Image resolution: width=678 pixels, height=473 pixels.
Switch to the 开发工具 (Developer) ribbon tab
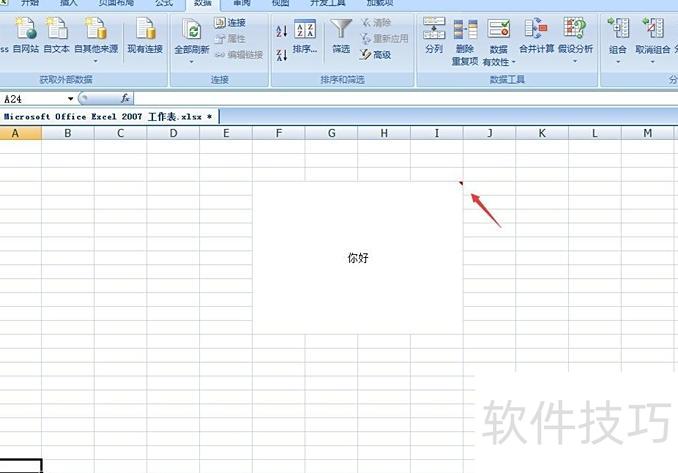coord(328,3)
